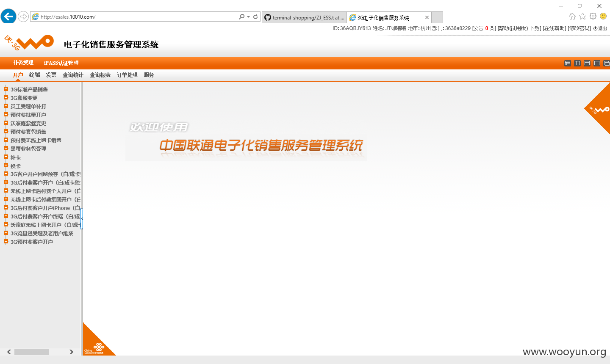Click the address bar search magnifier icon
This screenshot has height=364, width=610.
point(241,17)
